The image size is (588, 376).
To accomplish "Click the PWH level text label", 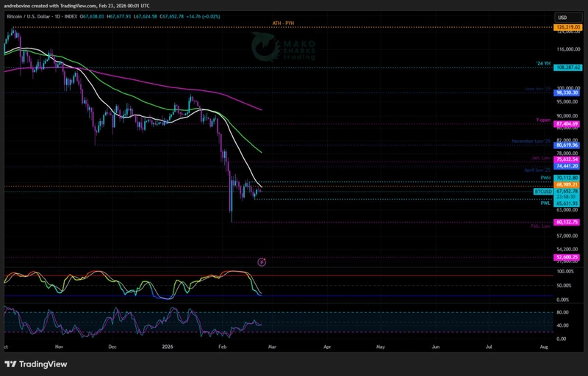I will click(546, 178).
